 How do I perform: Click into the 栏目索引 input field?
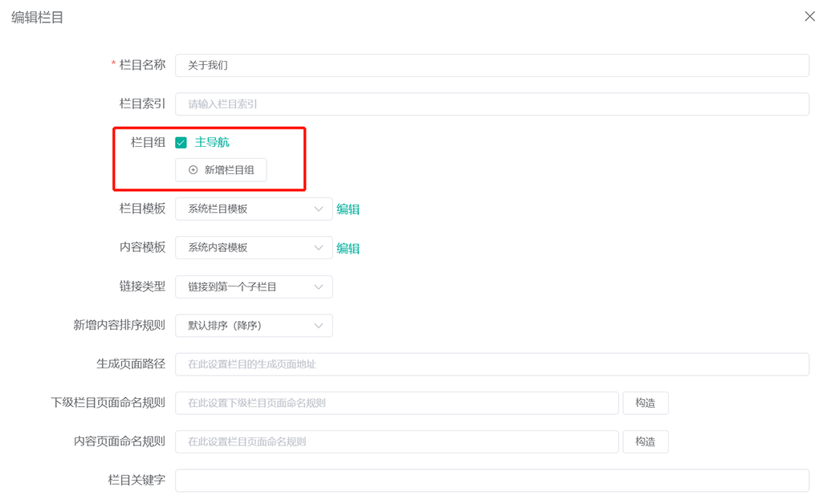click(491, 104)
